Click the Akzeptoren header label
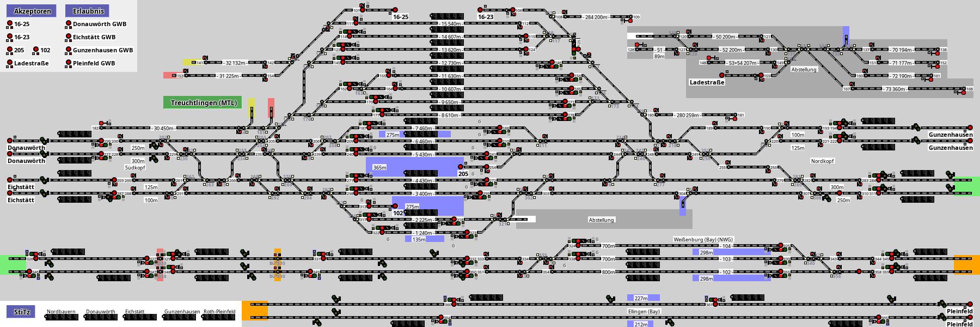Image resolution: width=980 pixels, height=327 pixels. coord(32,11)
